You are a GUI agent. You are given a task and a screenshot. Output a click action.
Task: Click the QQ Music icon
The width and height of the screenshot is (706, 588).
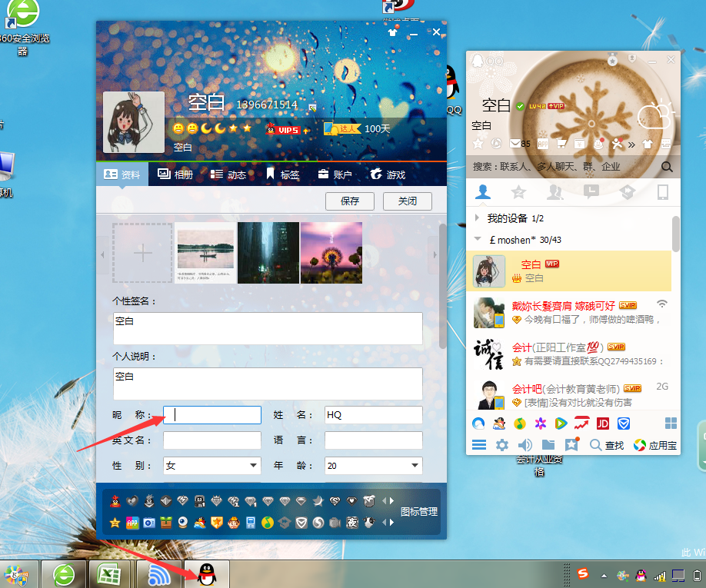point(520,424)
